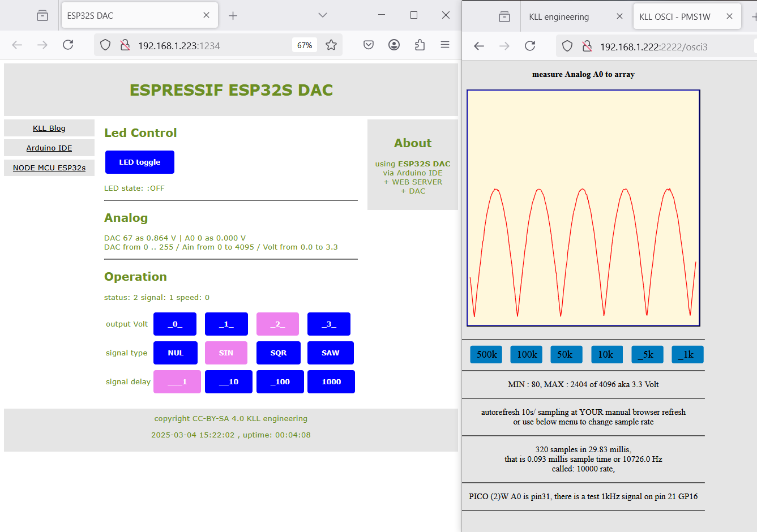Click the insecure lock icon beside 192.168.1.223
757x532 pixels.
[125, 45]
